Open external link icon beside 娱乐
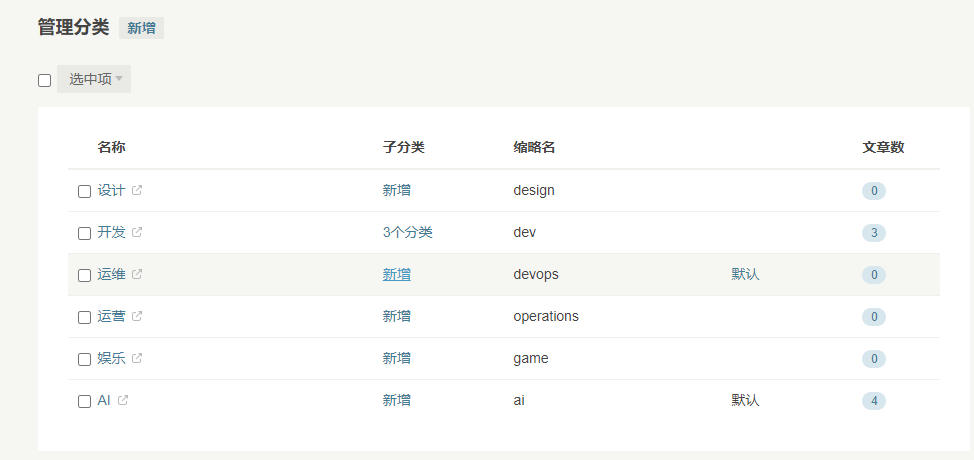The image size is (974, 460). pyautogui.click(x=137, y=358)
